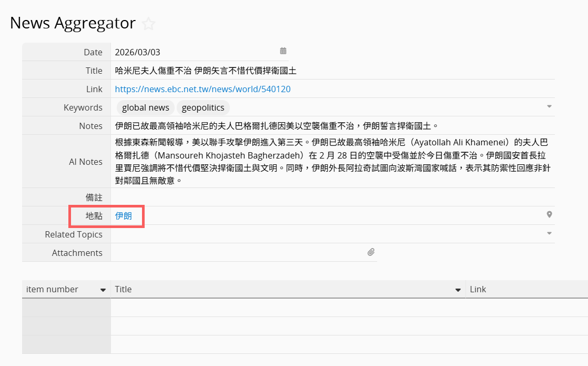Select the geopolitics keyword tag
588x366 pixels.
(203, 107)
